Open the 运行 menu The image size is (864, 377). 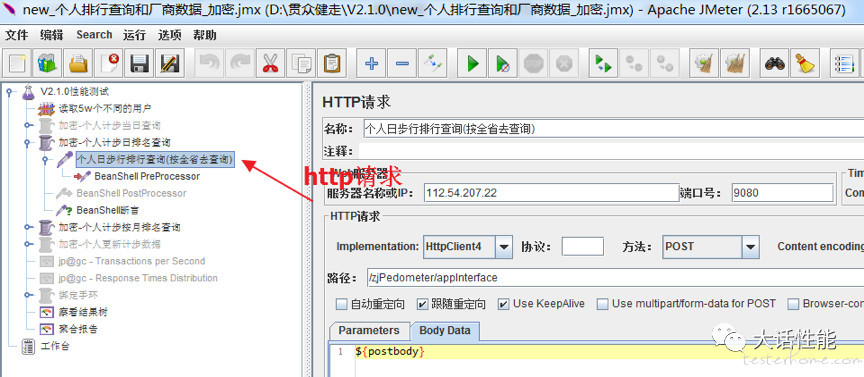[134, 35]
